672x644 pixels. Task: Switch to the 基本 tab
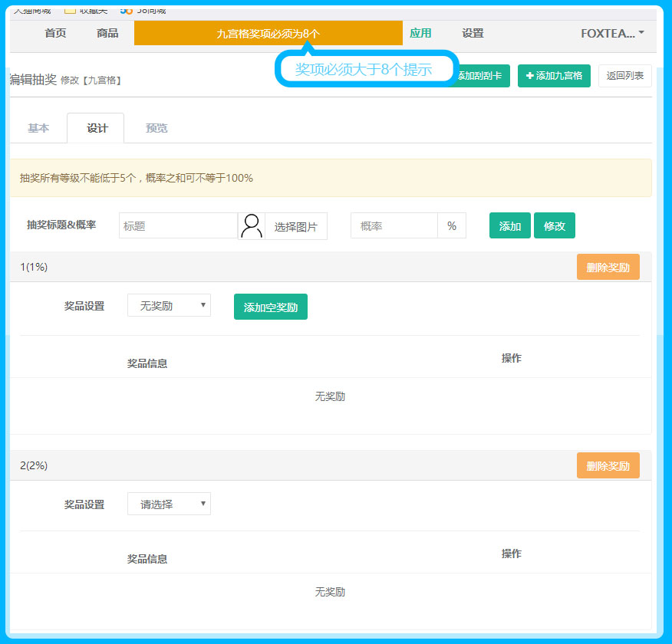(38, 128)
